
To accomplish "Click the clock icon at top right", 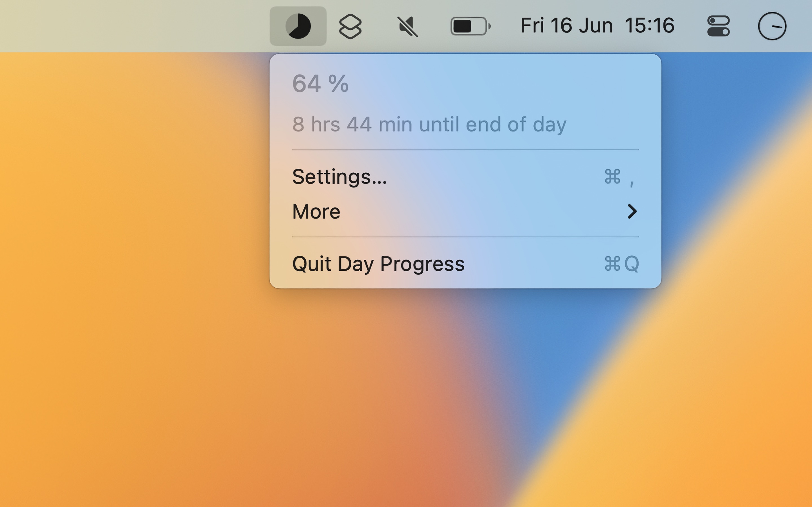I will (772, 26).
